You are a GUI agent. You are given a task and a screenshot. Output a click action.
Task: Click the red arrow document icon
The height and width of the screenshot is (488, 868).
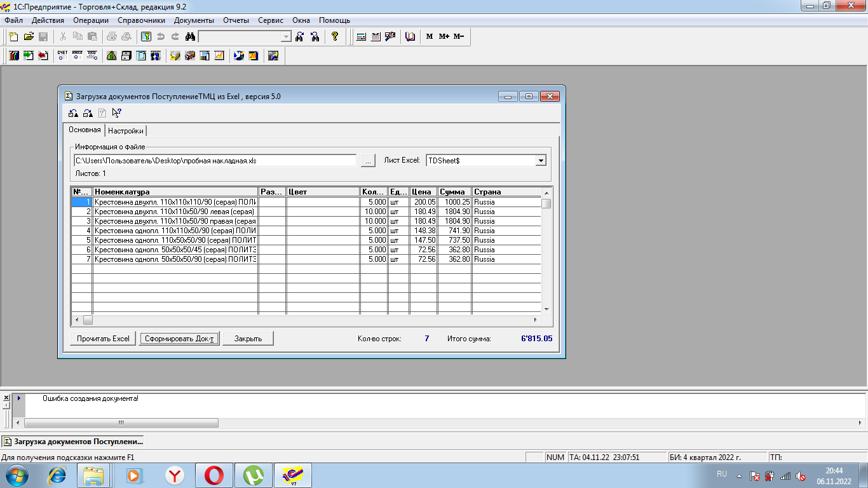[43, 56]
